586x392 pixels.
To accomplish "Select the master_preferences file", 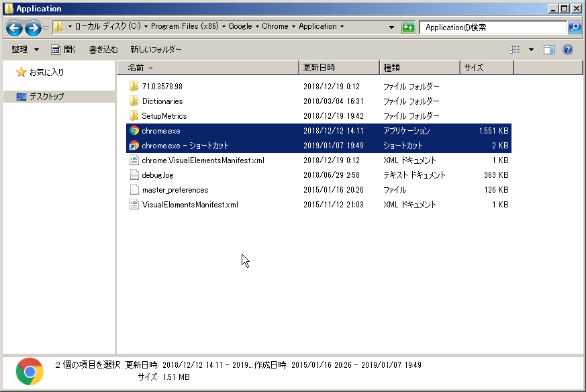I will pyautogui.click(x=175, y=190).
